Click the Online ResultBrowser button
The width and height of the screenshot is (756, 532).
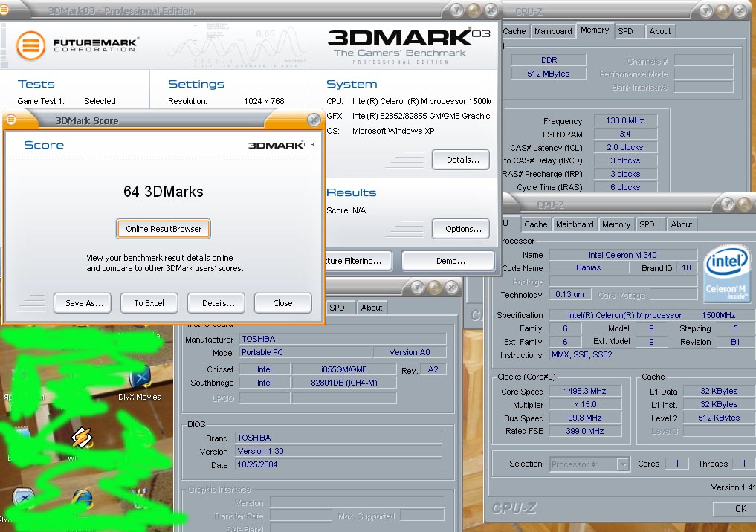[x=164, y=229]
